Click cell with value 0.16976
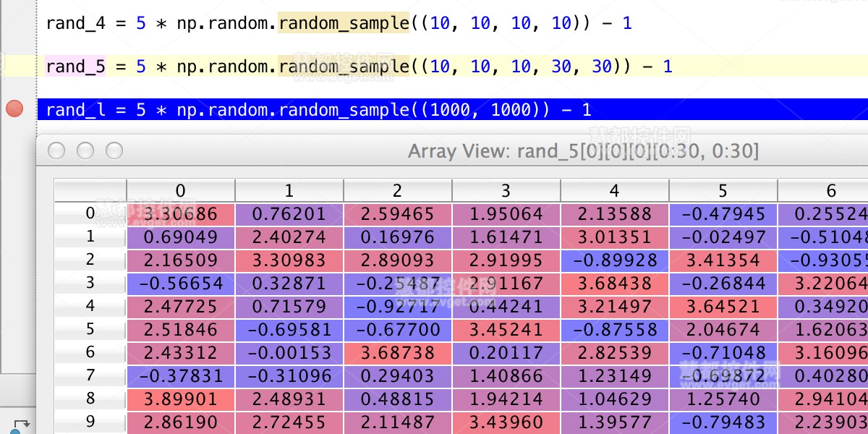 click(398, 237)
